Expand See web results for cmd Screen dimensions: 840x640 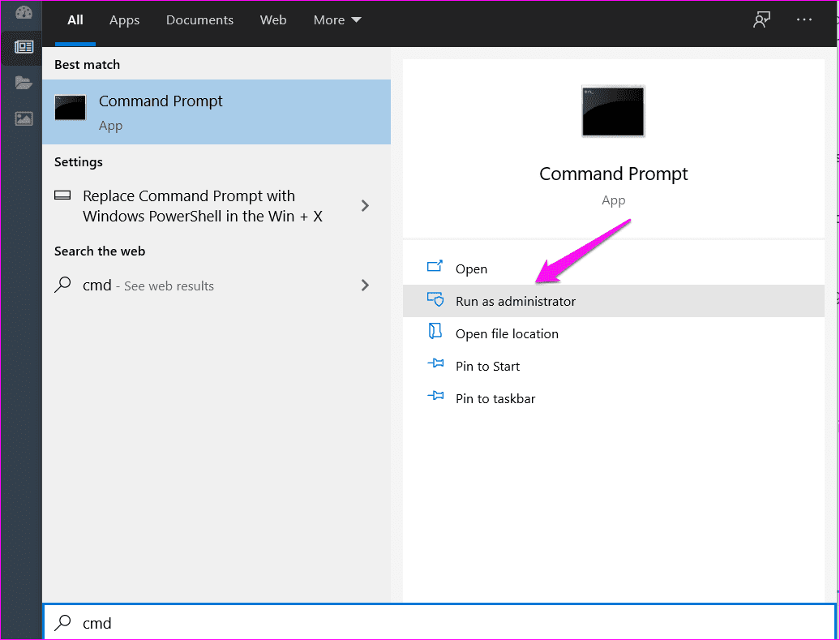pos(365,286)
